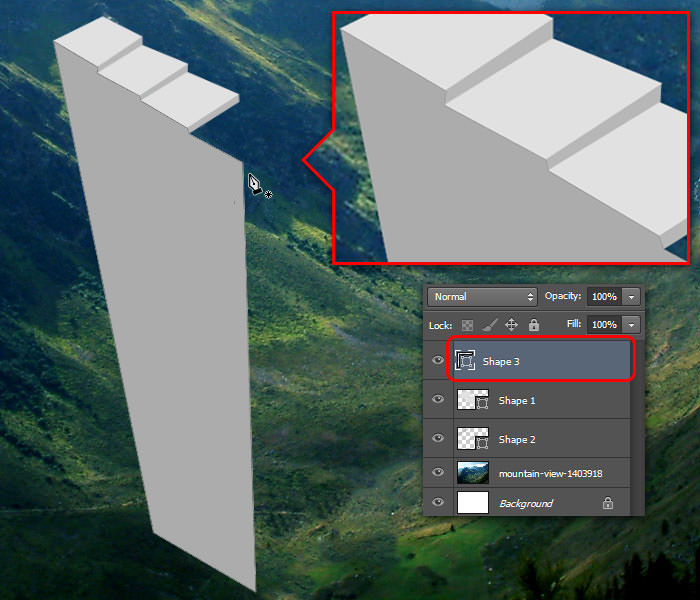The image size is (700, 600).
Task: Click the Shape 3 layer name
Action: click(501, 362)
